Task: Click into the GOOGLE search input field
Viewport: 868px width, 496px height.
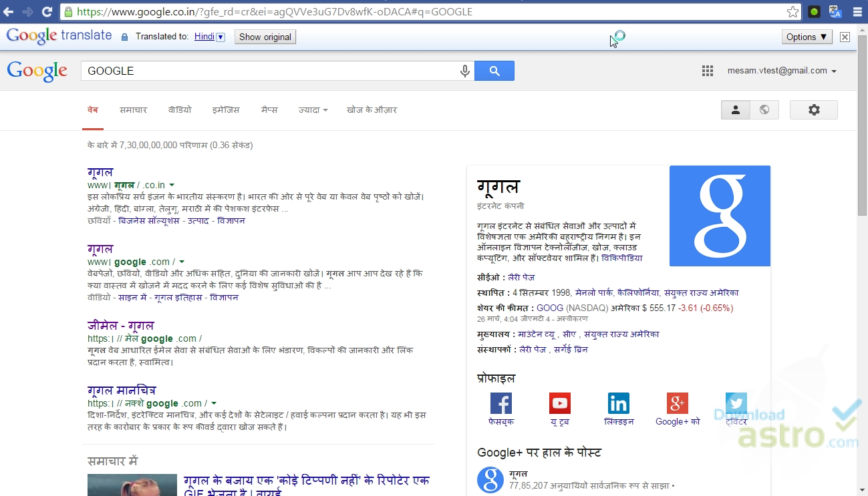Action: click(x=270, y=71)
